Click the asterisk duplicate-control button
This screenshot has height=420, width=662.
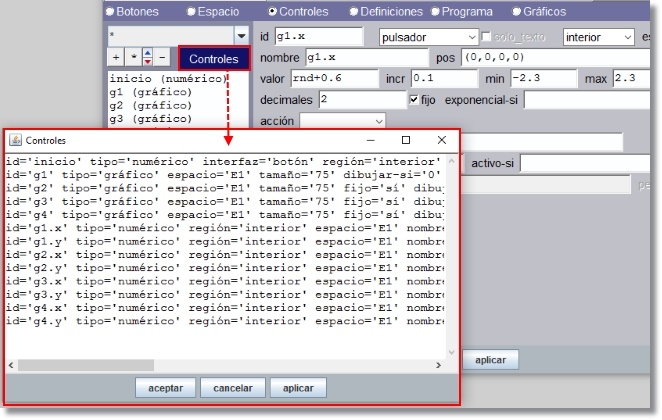(x=132, y=58)
